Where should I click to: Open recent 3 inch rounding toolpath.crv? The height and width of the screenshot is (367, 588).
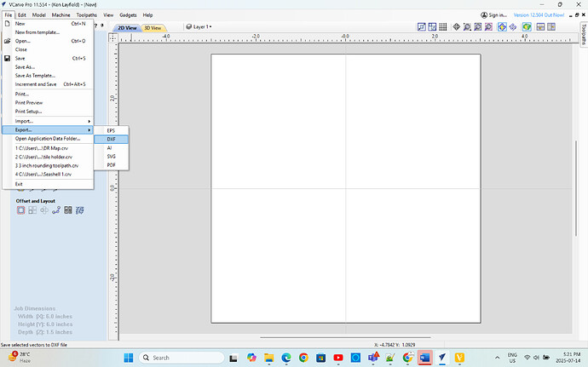point(48,166)
